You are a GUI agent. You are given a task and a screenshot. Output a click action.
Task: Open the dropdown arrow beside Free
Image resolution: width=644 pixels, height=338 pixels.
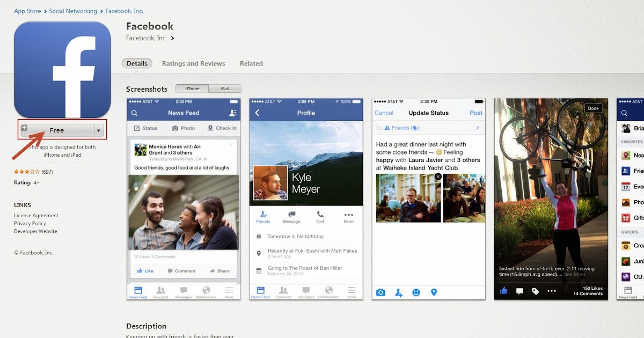click(99, 130)
